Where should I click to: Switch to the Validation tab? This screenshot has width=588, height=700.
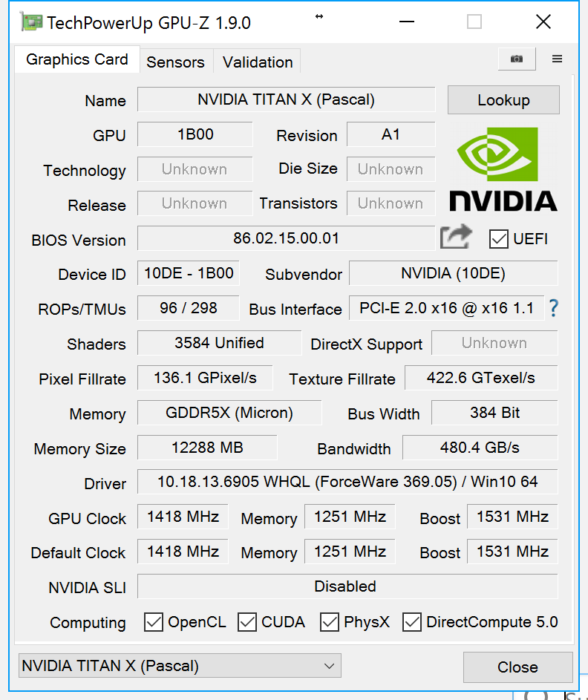click(x=258, y=62)
